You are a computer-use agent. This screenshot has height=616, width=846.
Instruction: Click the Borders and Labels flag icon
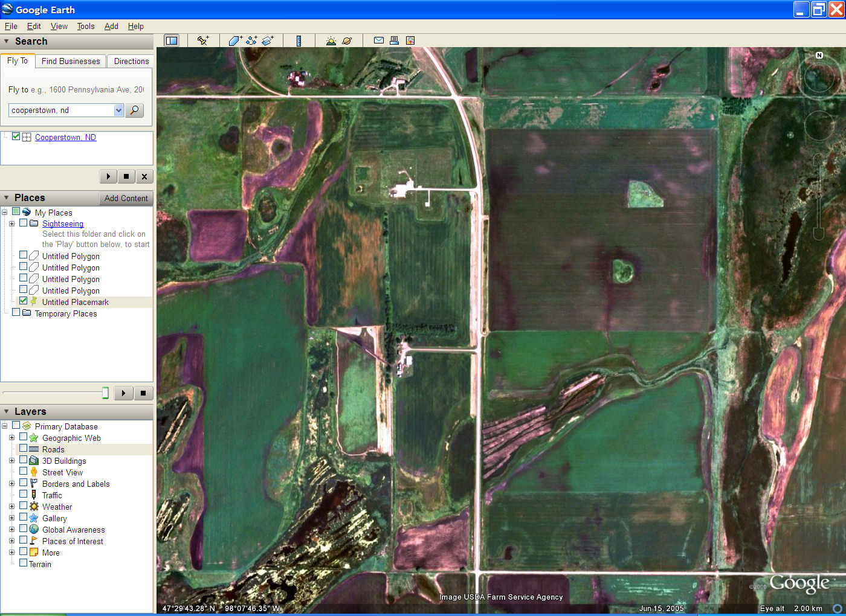click(34, 483)
